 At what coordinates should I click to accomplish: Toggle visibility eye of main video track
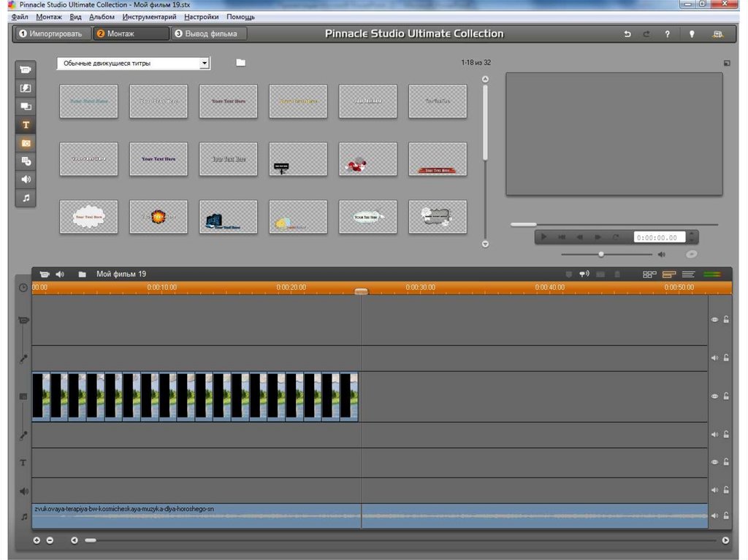[714, 396]
